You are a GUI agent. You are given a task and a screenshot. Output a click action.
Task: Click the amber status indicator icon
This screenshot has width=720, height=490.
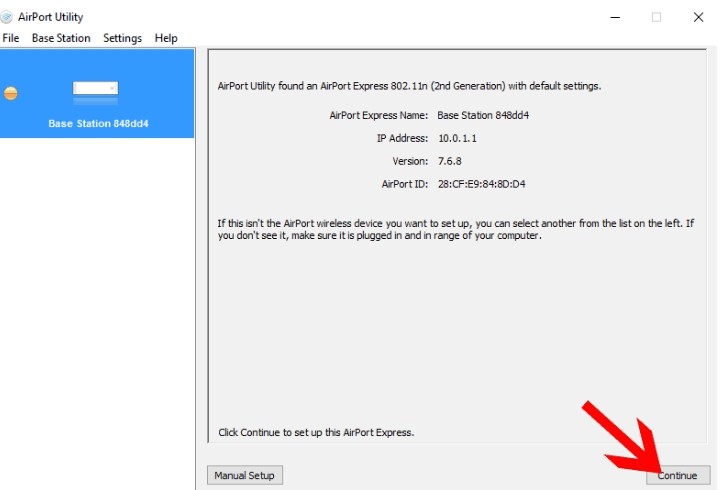pyautogui.click(x=11, y=93)
